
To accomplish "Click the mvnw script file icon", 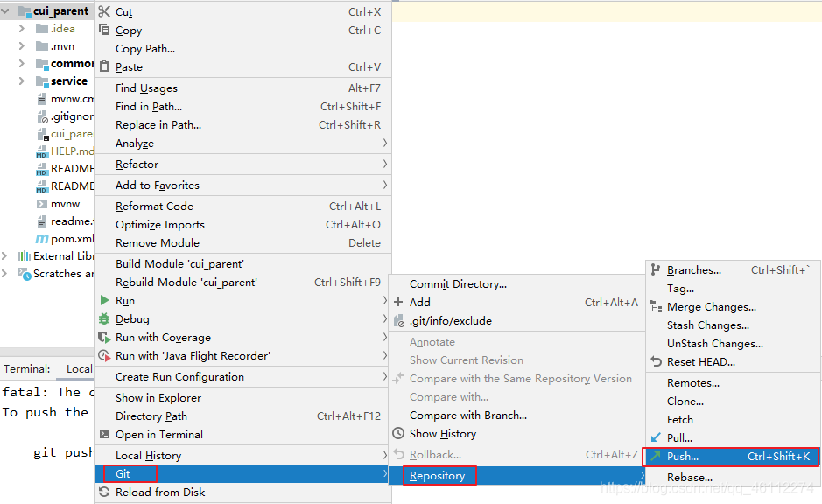I will tap(42, 203).
